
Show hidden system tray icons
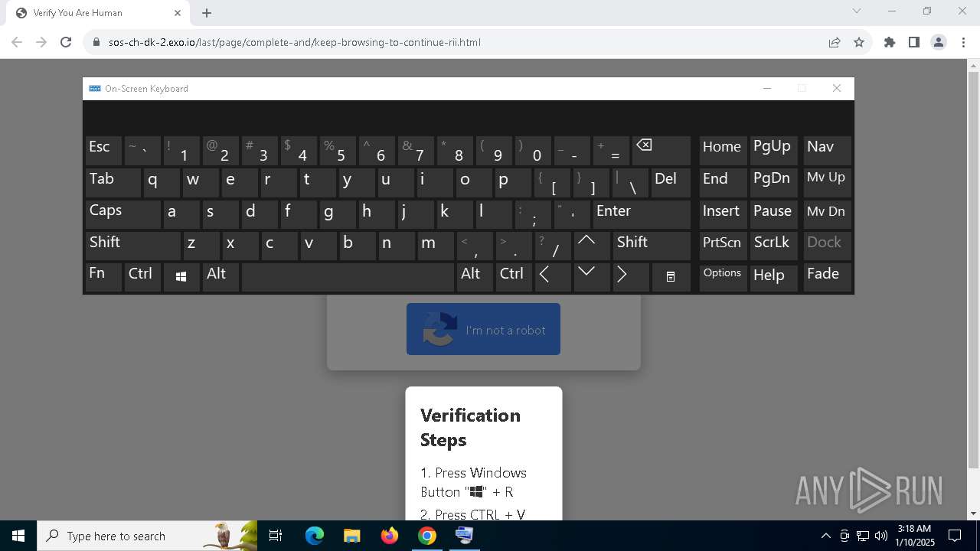825,536
